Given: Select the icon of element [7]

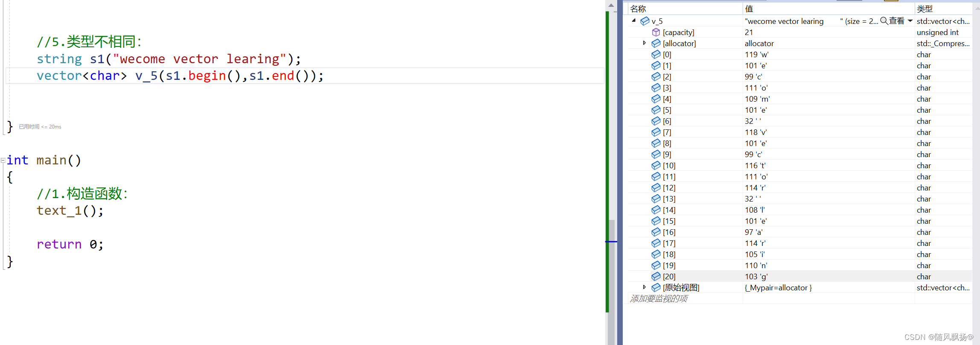Looking at the screenshot, I should 656,132.
